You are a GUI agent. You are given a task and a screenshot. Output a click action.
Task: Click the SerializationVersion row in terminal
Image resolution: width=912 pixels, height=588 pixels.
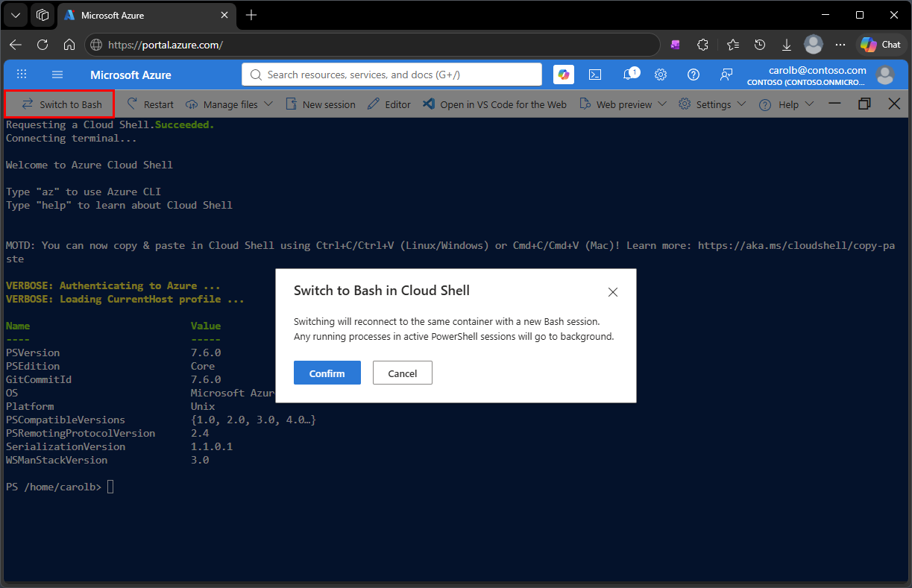click(119, 446)
